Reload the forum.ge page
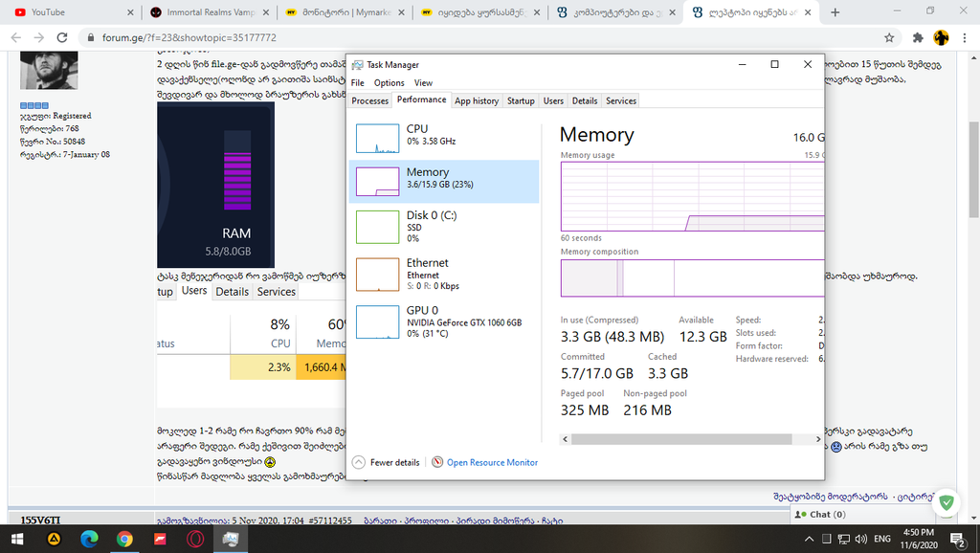The height and width of the screenshot is (553, 980). coord(62,37)
